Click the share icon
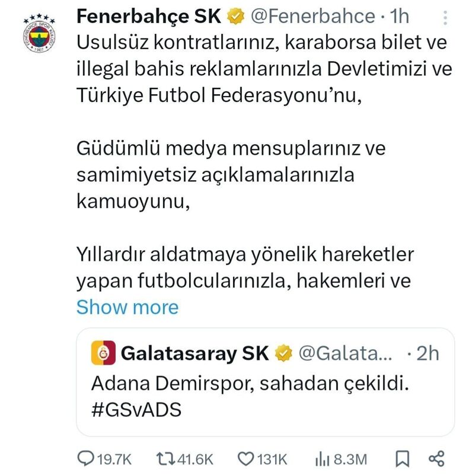 pyautogui.click(x=436, y=458)
